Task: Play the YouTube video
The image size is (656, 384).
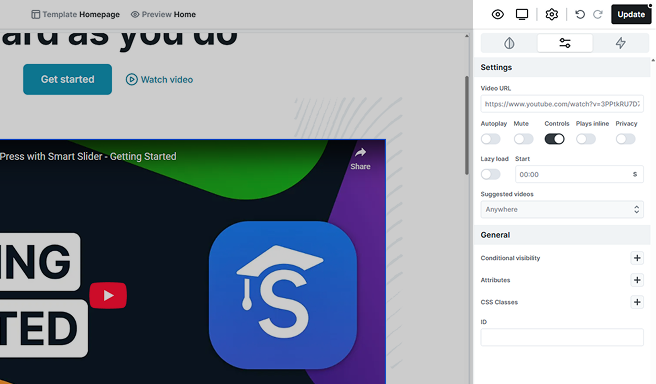Action: point(108,295)
